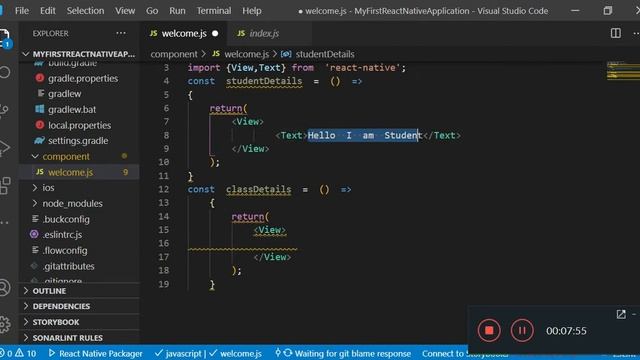Open gradlew.bat in the explorer
Screen dimensions: 640x360
[x=79, y=109]
